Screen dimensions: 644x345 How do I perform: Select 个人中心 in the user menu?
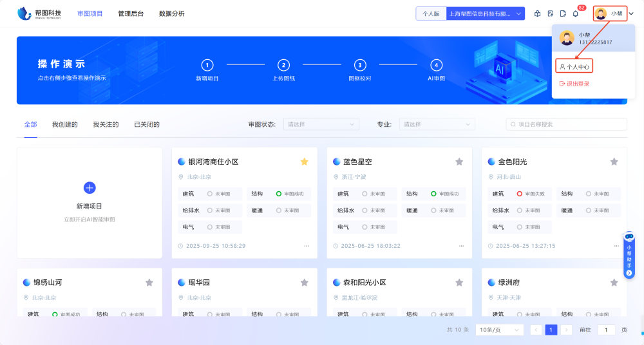[574, 66]
